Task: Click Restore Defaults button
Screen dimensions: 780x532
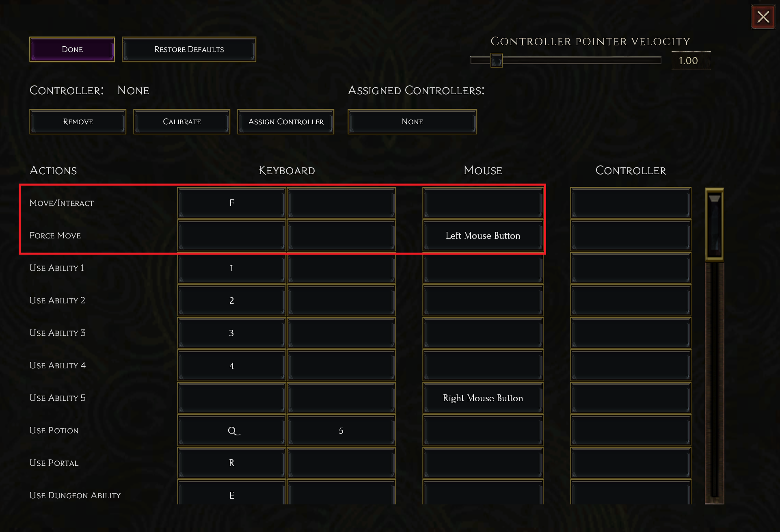Action: click(189, 50)
